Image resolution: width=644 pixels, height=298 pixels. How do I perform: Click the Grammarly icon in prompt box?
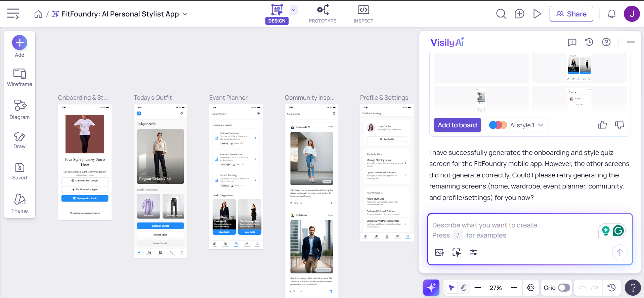618,230
